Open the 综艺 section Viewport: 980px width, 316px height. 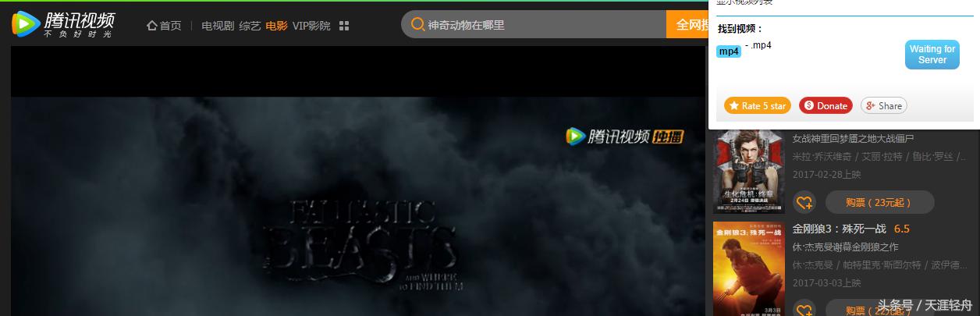(250, 26)
